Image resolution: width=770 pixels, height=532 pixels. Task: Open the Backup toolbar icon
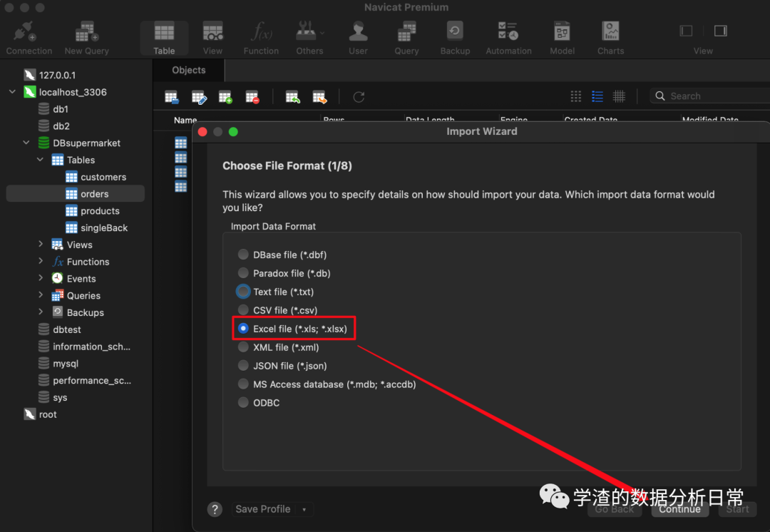(x=455, y=38)
